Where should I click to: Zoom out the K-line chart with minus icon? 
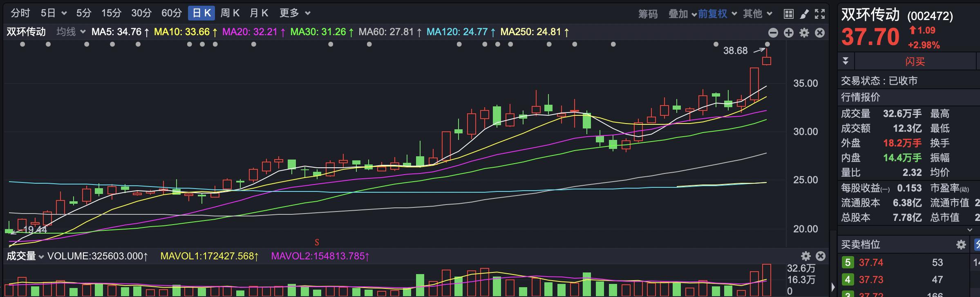coord(773,33)
